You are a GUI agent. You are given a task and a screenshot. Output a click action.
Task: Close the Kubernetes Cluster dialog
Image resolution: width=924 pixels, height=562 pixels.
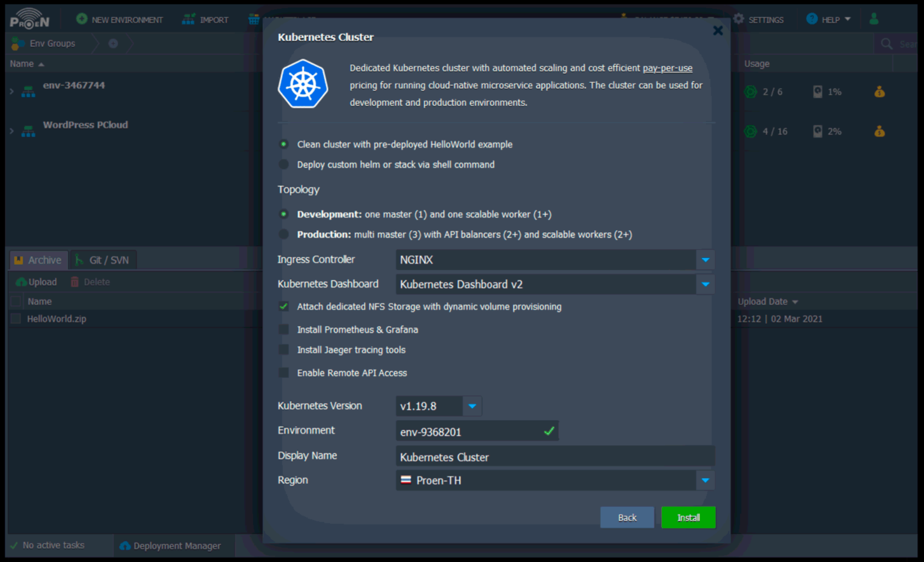point(717,31)
